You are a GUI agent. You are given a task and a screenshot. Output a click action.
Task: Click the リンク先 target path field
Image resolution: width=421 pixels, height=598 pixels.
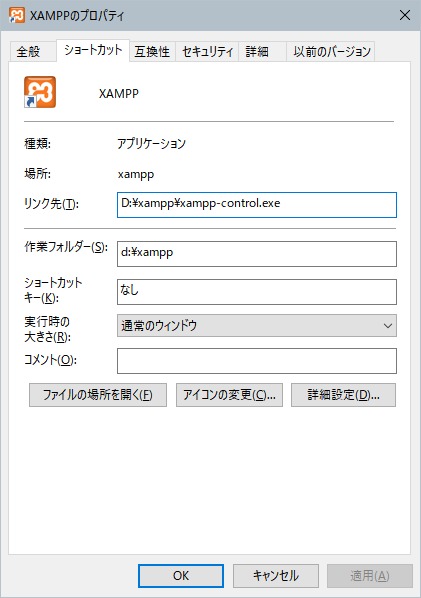(257, 205)
